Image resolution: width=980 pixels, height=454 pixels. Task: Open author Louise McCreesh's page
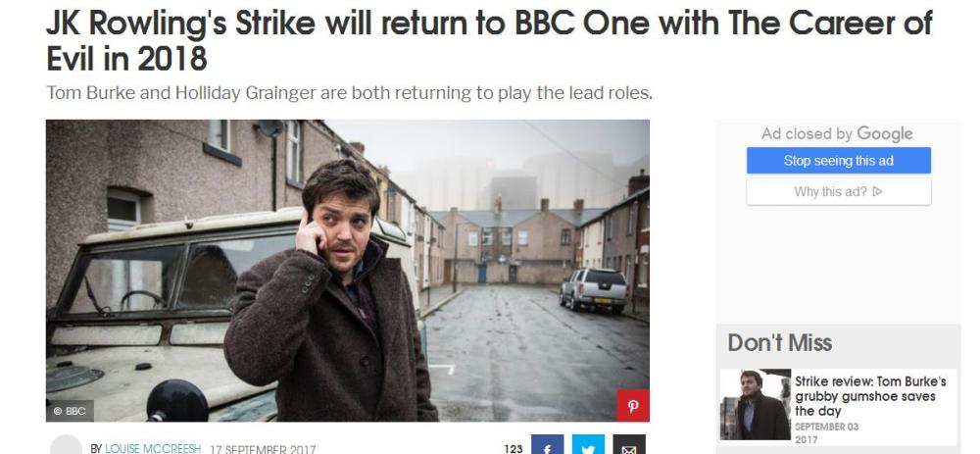pyautogui.click(x=153, y=449)
